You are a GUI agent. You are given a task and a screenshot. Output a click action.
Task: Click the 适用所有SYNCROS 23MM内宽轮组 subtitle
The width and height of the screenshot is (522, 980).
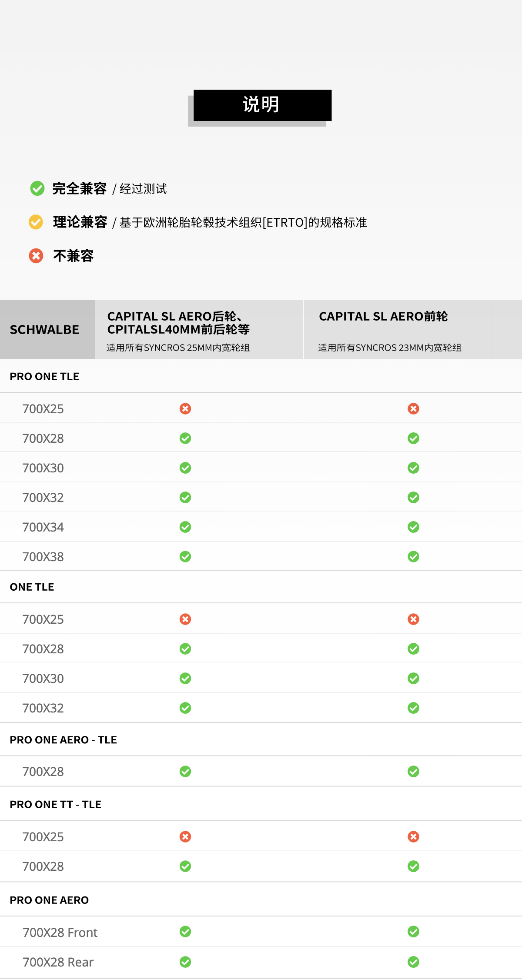click(x=390, y=348)
